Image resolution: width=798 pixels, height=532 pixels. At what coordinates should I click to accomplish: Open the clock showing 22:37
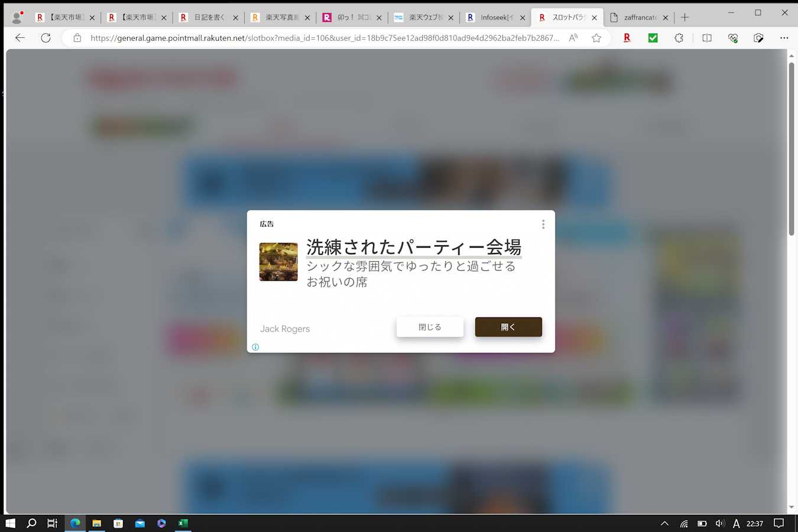click(x=755, y=523)
